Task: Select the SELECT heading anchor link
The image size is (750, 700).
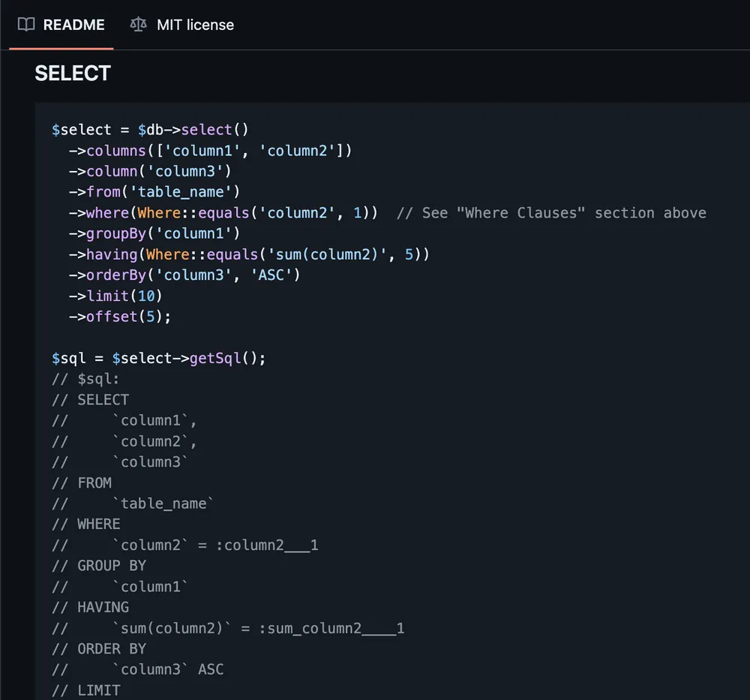Action: click(73, 73)
